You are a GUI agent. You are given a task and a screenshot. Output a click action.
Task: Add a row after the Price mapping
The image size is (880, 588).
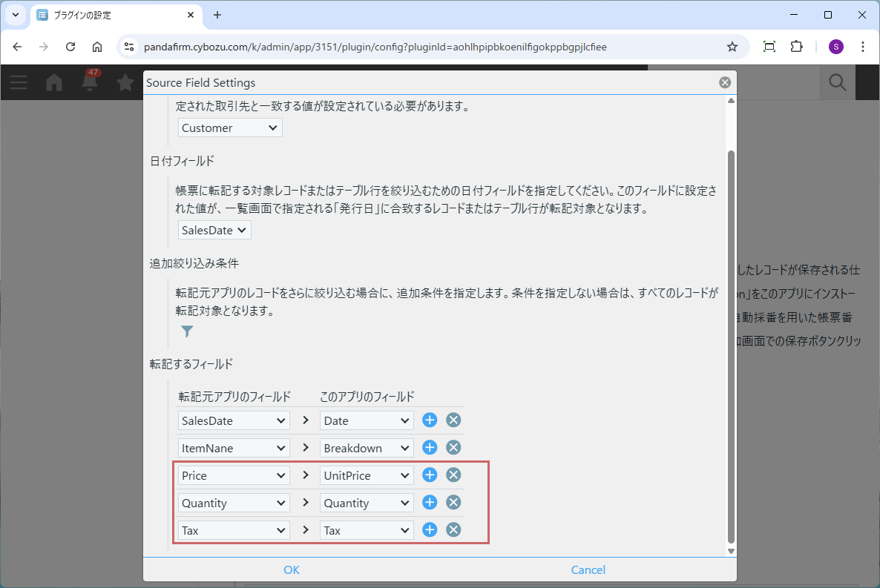(x=430, y=475)
